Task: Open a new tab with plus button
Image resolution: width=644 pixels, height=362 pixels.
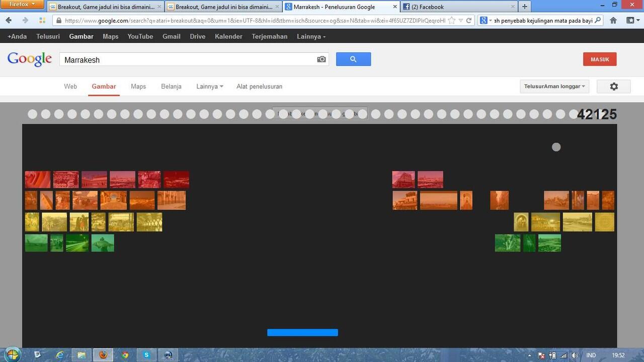Action: click(525, 7)
